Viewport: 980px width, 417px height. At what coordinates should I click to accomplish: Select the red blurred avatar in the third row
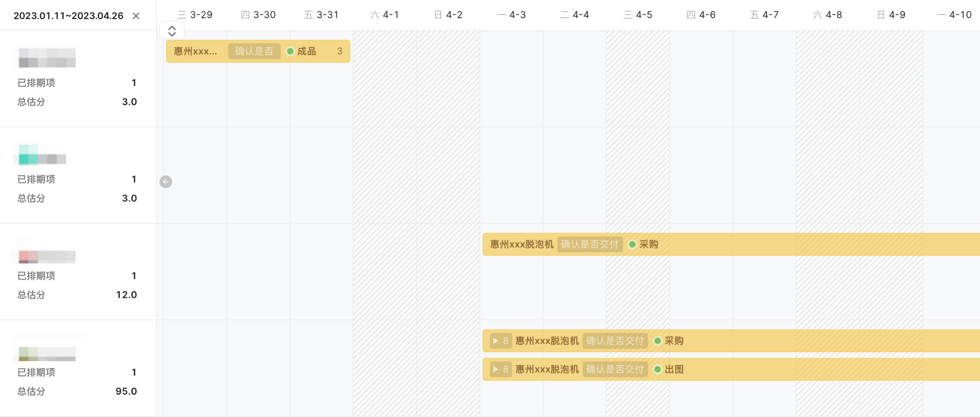47,254
